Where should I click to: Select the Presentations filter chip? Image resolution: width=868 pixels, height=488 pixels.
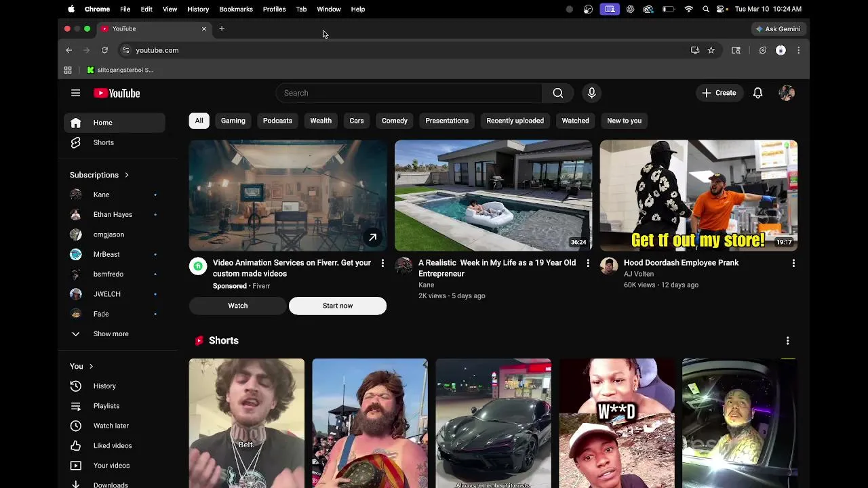click(447, 121)
